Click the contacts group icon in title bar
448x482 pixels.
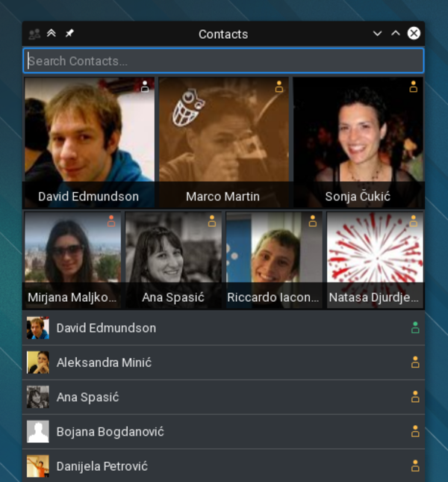coord(34,34)
